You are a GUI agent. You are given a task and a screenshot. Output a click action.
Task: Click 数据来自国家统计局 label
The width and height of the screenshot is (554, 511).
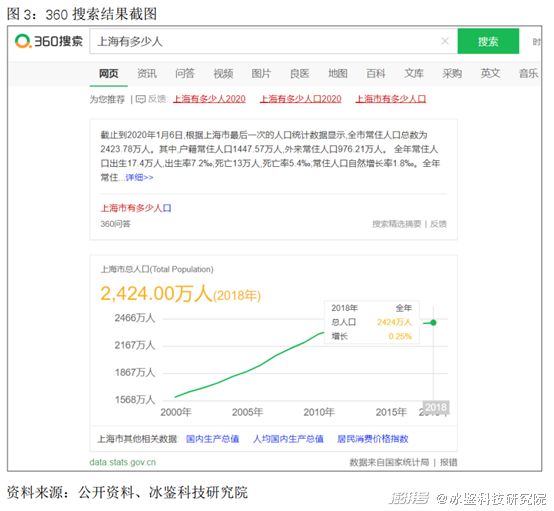click(x=389, y=462)
